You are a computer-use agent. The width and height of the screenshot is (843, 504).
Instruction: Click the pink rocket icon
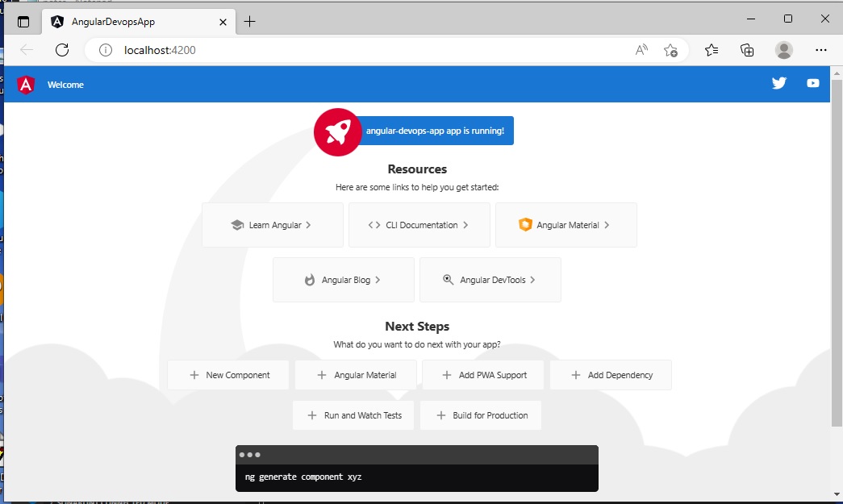pos(337,131)
